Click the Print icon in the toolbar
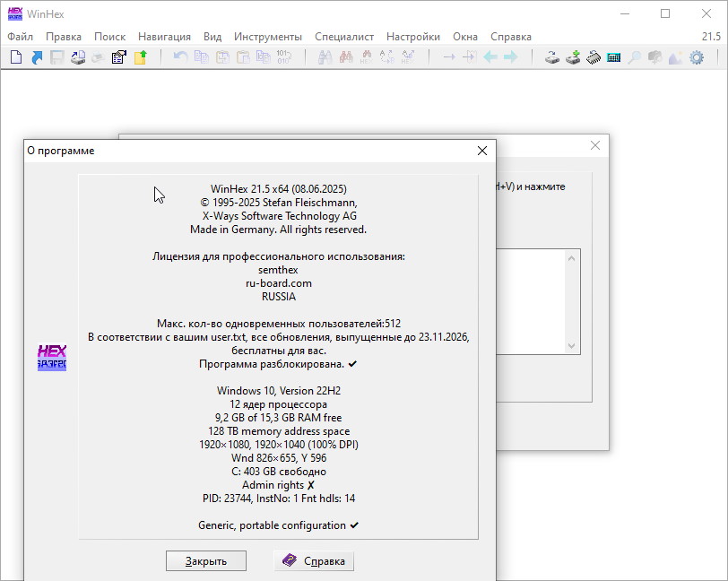 coord(98,57)
